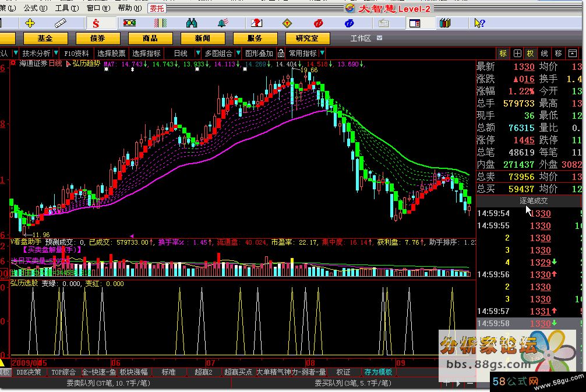Viewport: 586px width, 392px height.
Task: Switch to the 超赢买点 tab
Action: [238, 372]
